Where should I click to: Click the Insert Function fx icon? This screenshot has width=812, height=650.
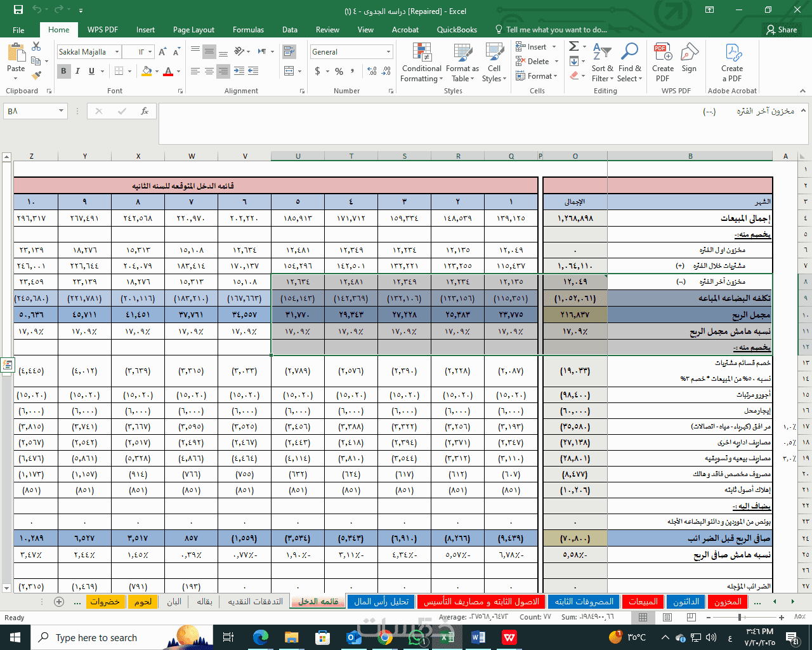point(145,111)
